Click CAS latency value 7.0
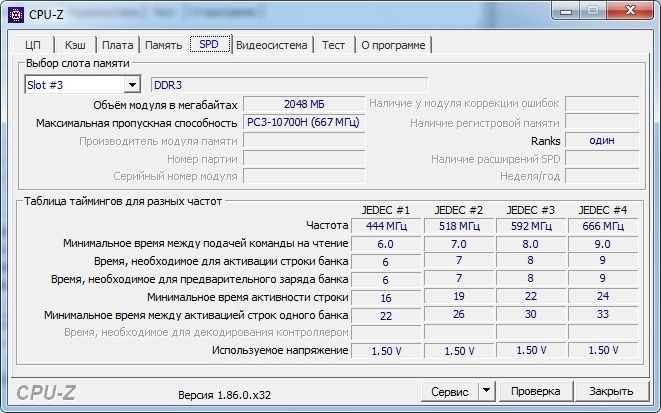Screen dimensions: 661x413 coord(459,244)
